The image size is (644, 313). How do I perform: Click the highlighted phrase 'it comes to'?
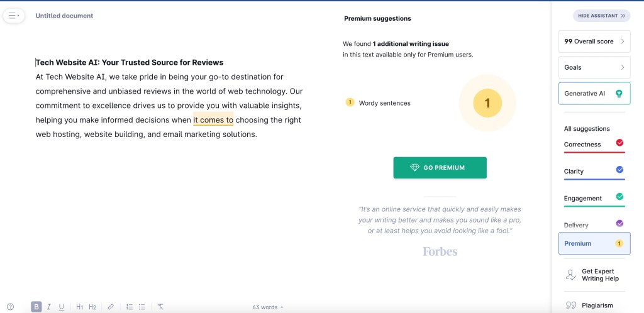pos(213,120)
